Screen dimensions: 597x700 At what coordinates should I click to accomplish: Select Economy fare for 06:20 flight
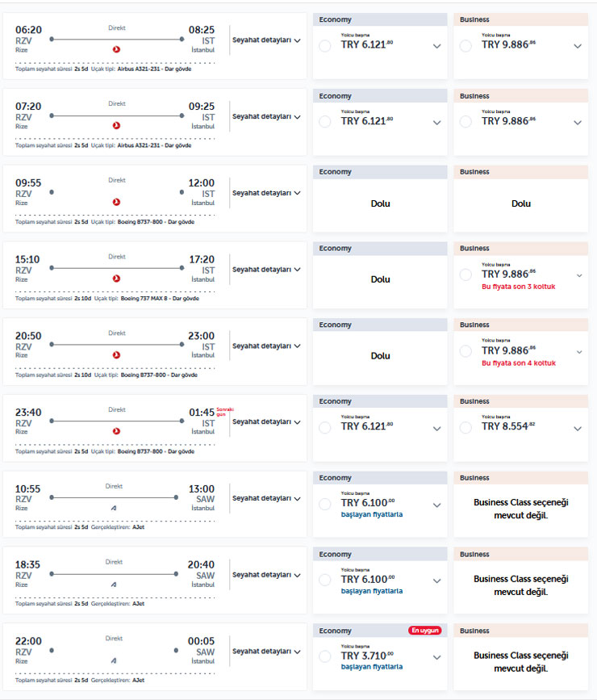[x=325, y=46]
